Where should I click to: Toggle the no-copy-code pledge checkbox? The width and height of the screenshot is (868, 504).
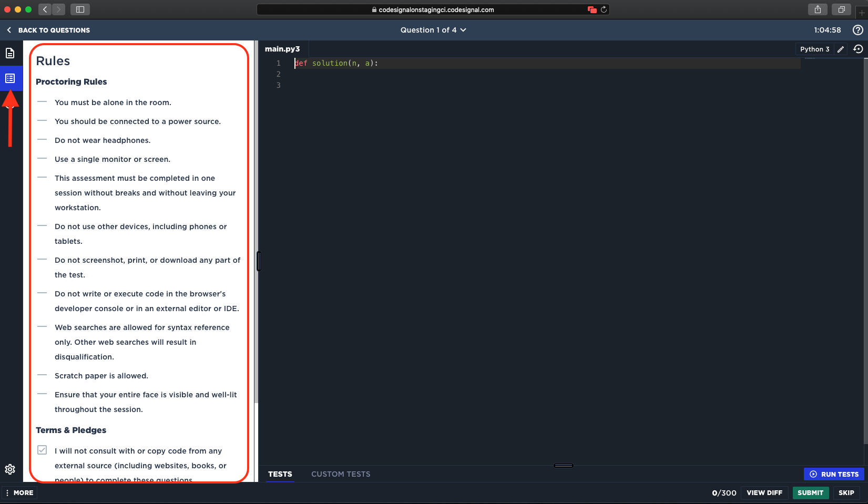pos(42,450)
